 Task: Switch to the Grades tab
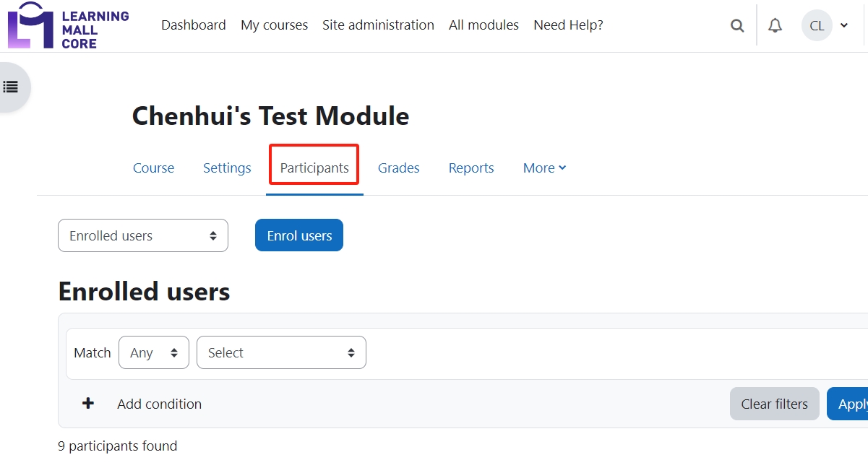[398, 168]
